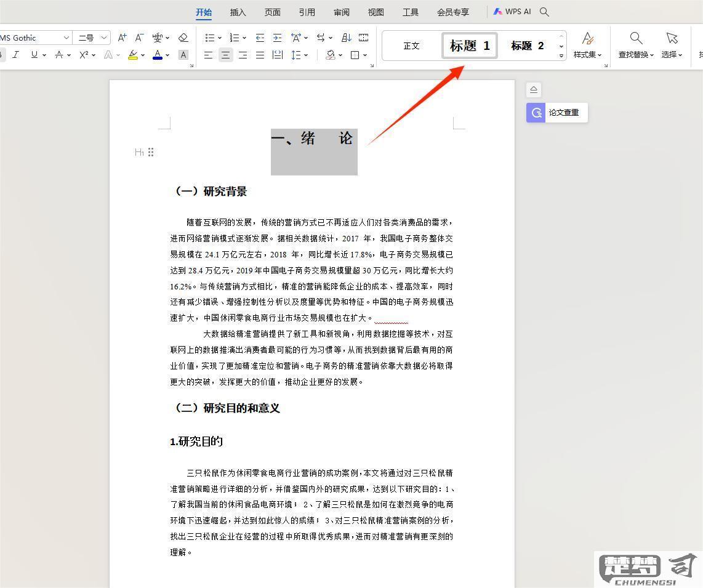Viewport: 703px width, 588px height.
Task: Expand underline style dropdown arrow
Action: [x=44, y=55]
